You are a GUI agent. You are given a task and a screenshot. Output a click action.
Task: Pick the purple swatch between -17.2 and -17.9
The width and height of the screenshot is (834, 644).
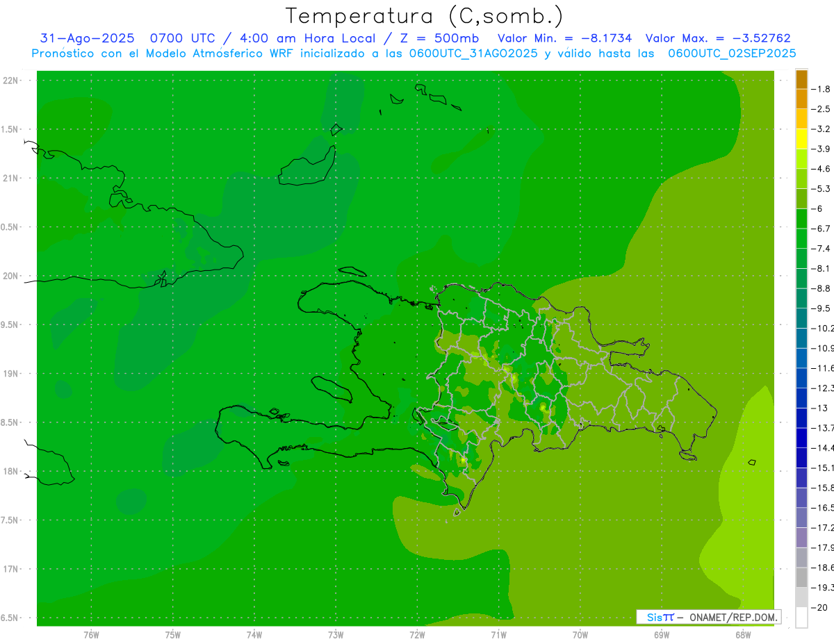pyautogui.click(x=801, y=538)
